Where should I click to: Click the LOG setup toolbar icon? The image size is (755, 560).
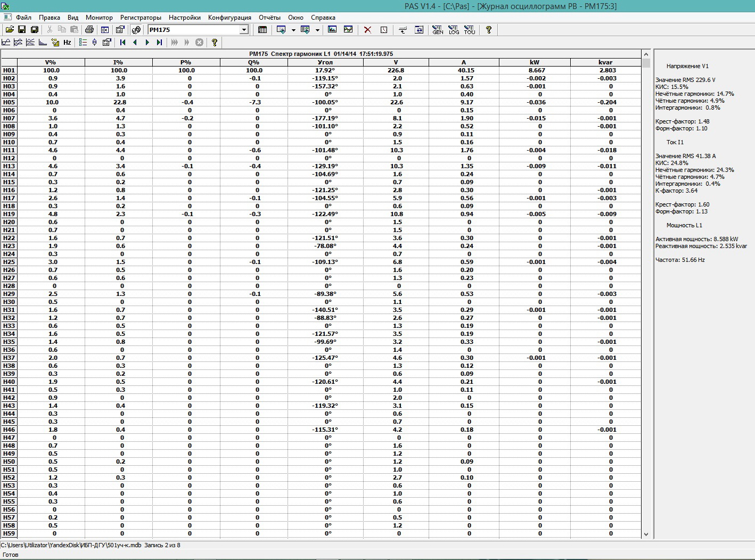[x=454, y=30]
